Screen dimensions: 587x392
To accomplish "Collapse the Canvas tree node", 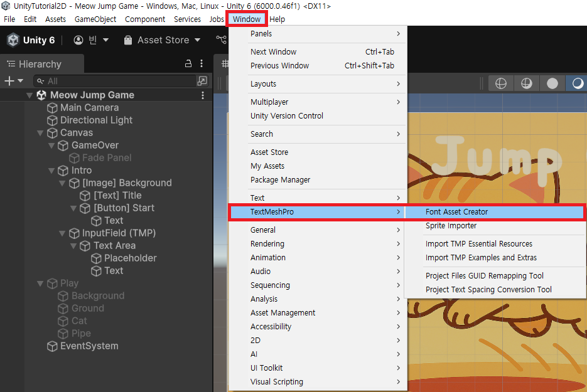I will (40, 133).
